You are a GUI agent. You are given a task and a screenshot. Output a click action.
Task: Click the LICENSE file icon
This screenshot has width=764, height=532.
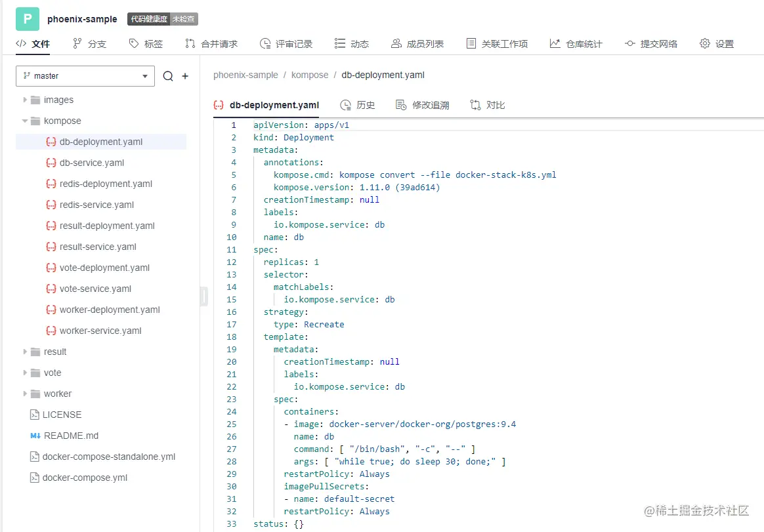[35, 415]
